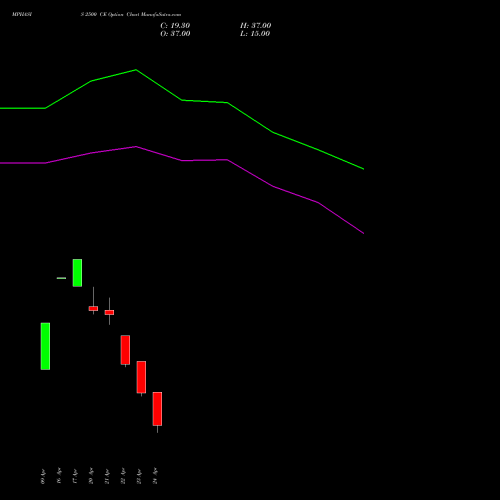The height and width of the screenshot is (500, 500).
Task: Select the small red candle for 21 Apr
Action: pyautogui.click(x=109, y=312)
